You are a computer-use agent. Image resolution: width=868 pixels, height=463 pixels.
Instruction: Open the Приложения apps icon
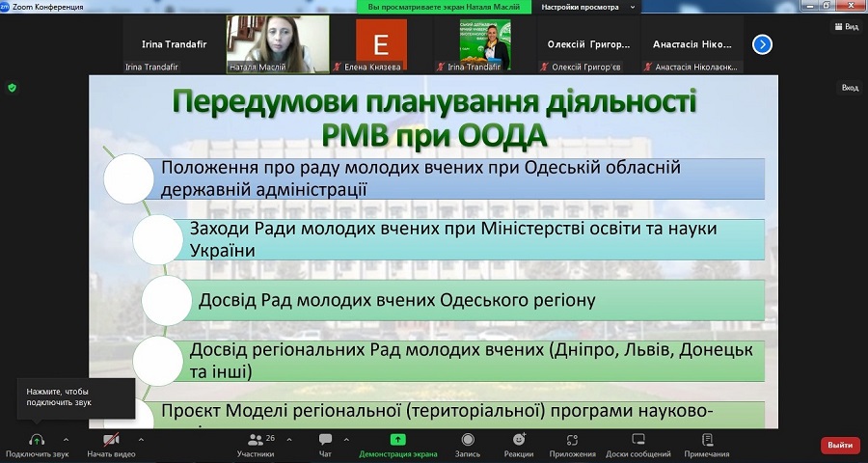coord(573,439)
